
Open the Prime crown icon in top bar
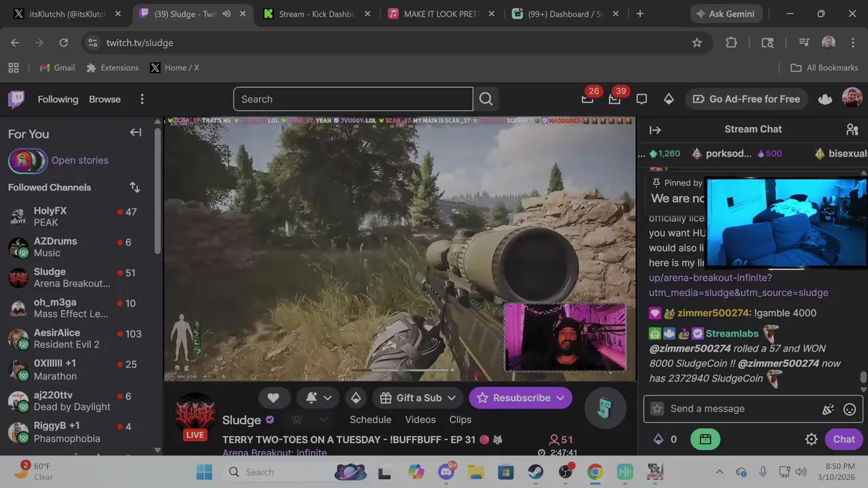pyautogui.click(x=825, y=99)
